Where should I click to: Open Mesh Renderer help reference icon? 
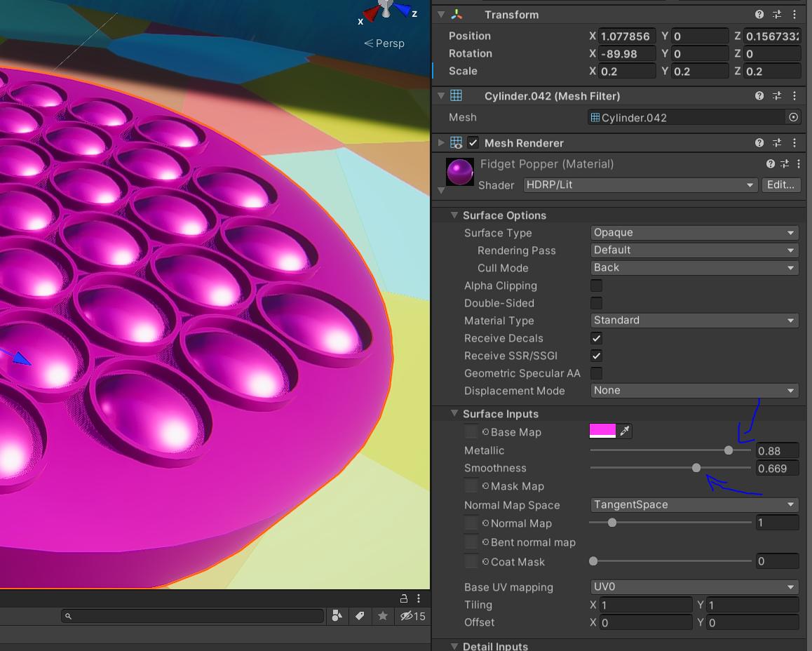[x=759, y=143]
